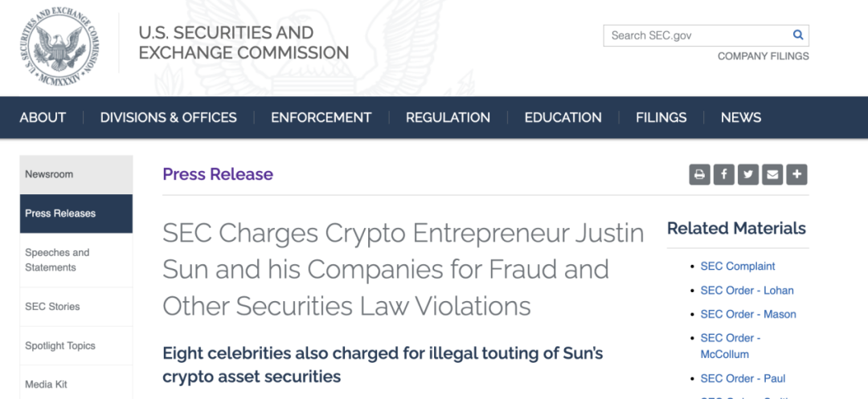Email this press release
Image resolution: width=868 pixels, height=399 pixels.
click(772, 174)
